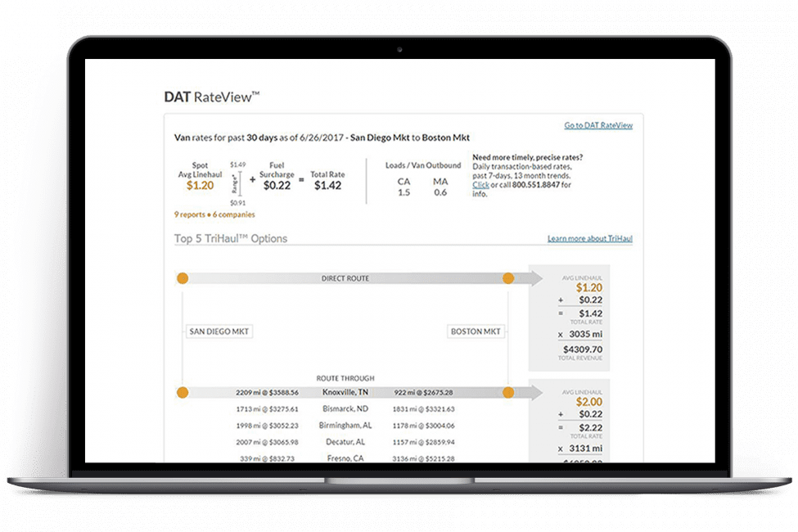
Task: Click the "3035 mi" distance value
Action: tap(585, 334)
